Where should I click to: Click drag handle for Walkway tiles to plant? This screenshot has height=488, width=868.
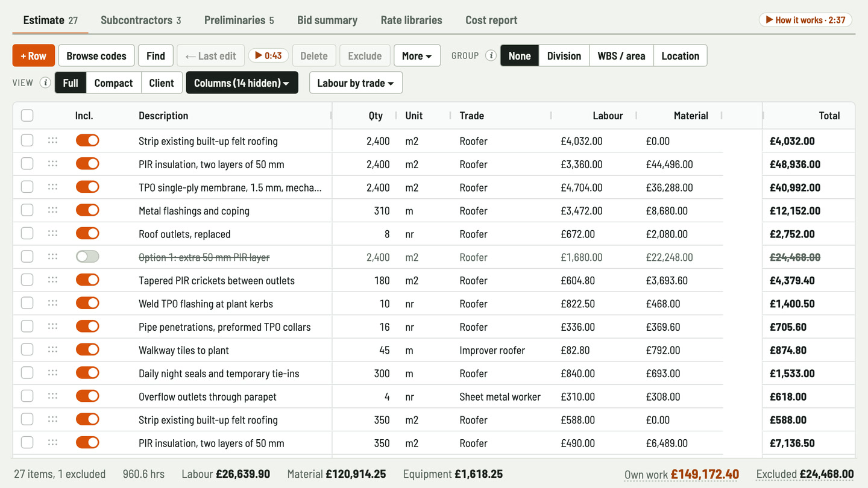pos(53,350)
